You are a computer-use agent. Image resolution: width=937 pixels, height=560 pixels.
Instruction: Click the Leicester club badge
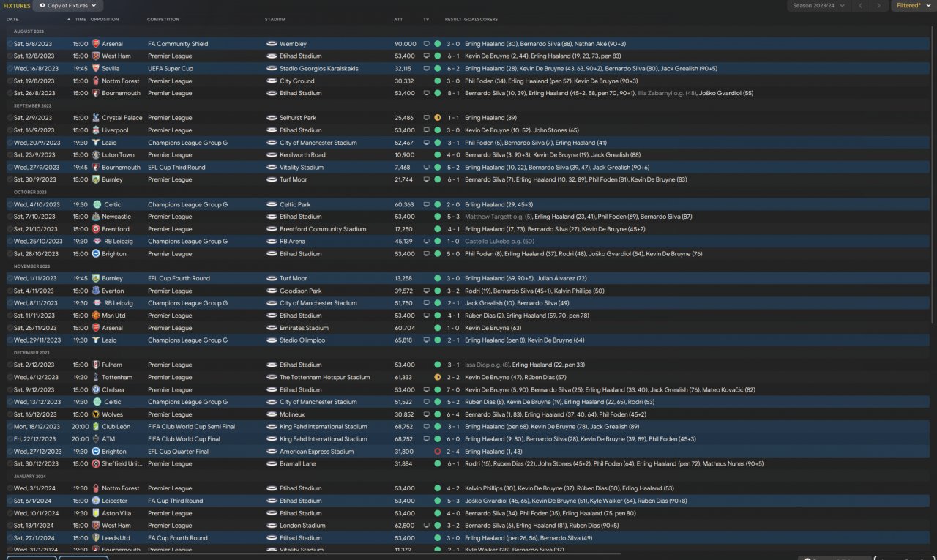[96, 501]
